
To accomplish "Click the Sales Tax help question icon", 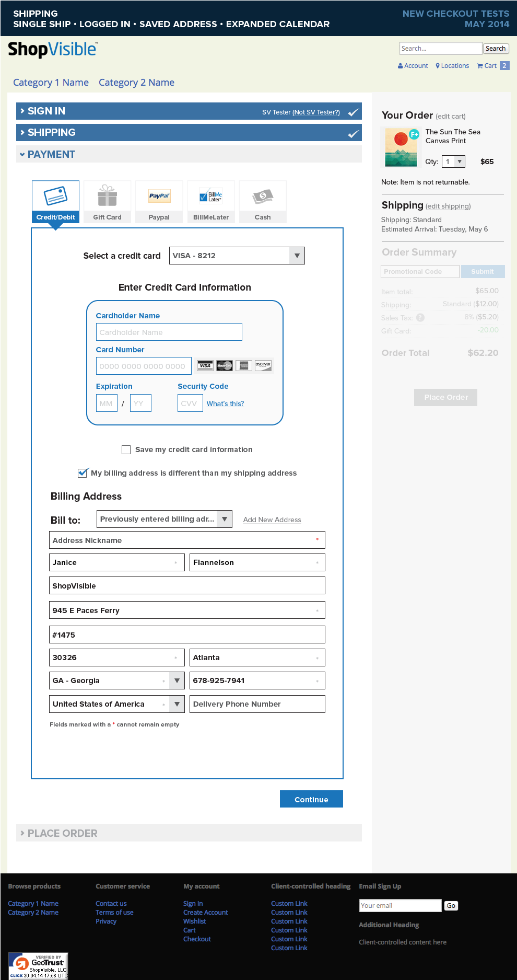I will point(420,318).
